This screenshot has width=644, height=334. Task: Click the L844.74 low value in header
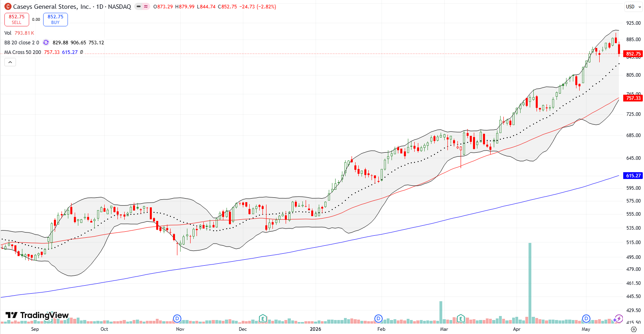click(206, 7)
